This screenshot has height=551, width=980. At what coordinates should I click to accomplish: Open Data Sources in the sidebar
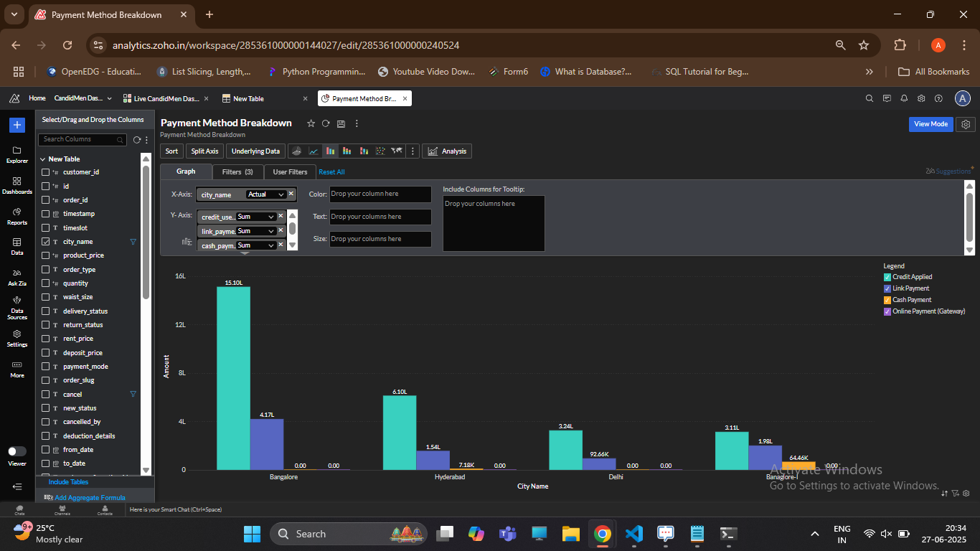17,308
